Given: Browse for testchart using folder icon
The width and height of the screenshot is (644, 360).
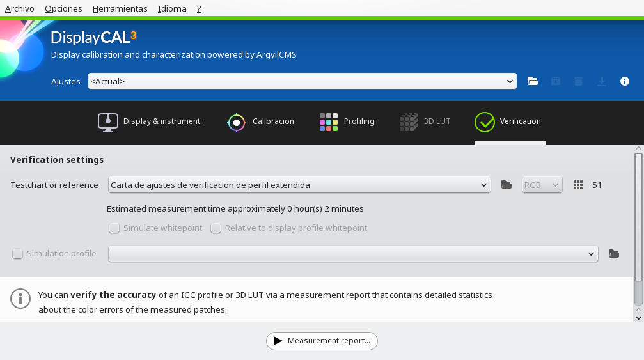Looking at the screenshot, I should pos(507,185).
